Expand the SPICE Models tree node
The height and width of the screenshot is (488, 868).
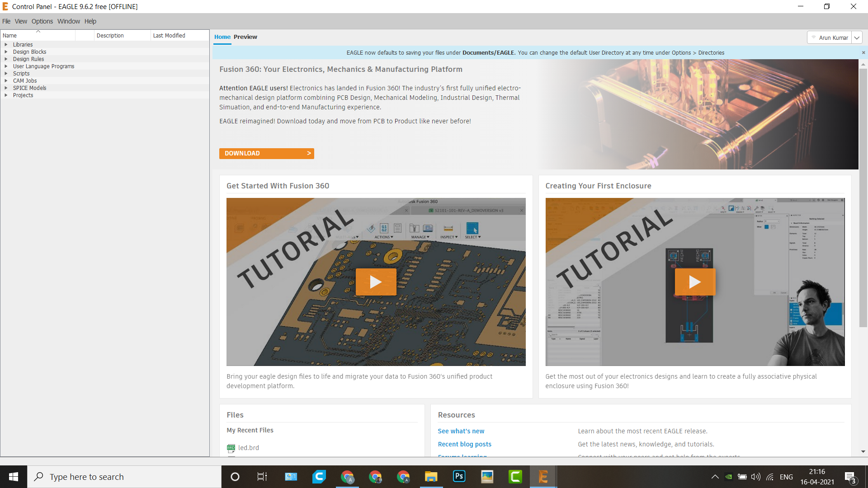coord(6,88)
